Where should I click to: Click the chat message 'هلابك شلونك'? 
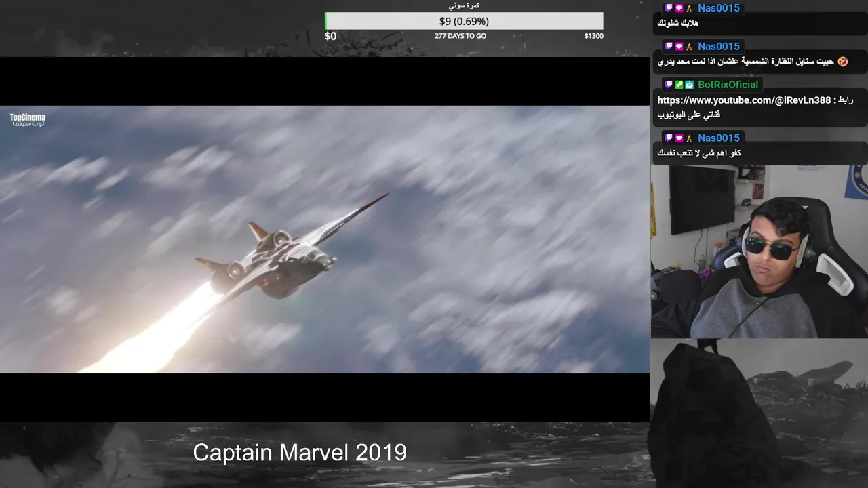pos(677,23)
